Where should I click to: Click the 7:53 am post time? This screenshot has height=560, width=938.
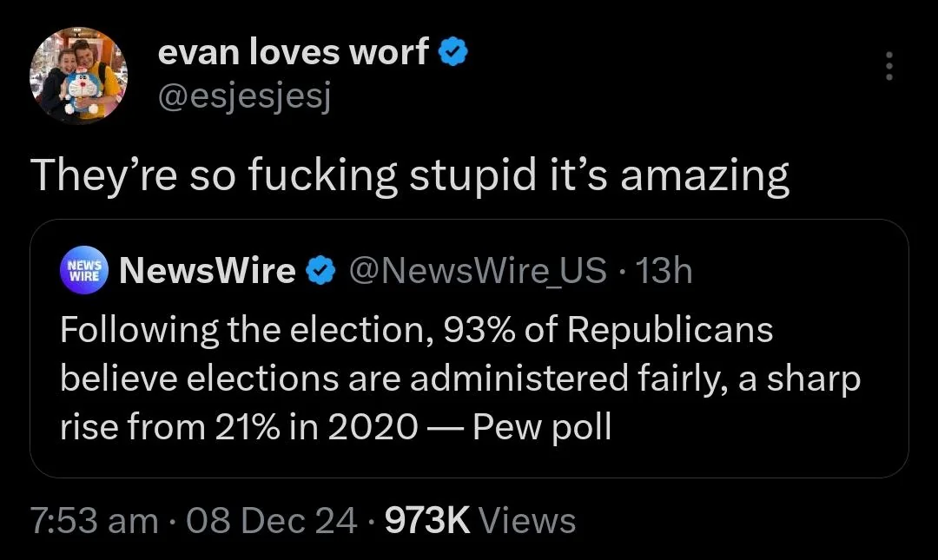pyautogui.click(x=94, y=520)
